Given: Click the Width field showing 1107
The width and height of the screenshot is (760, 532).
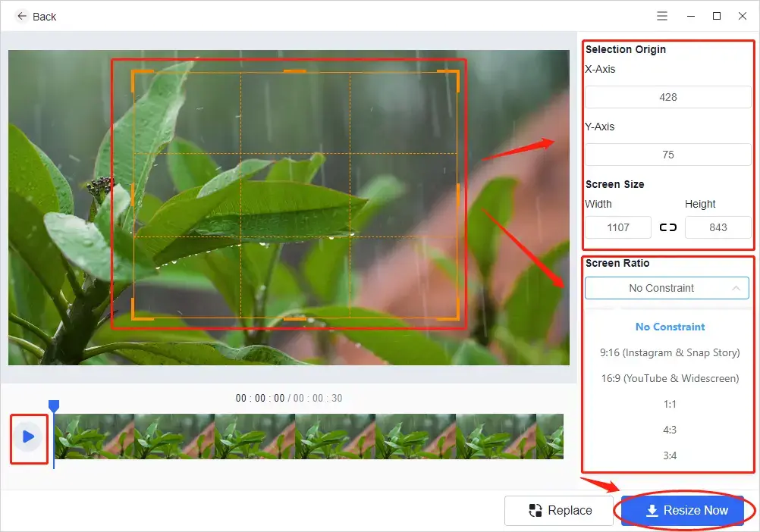Looking at the screenshot, I should [x=617, y=227].
